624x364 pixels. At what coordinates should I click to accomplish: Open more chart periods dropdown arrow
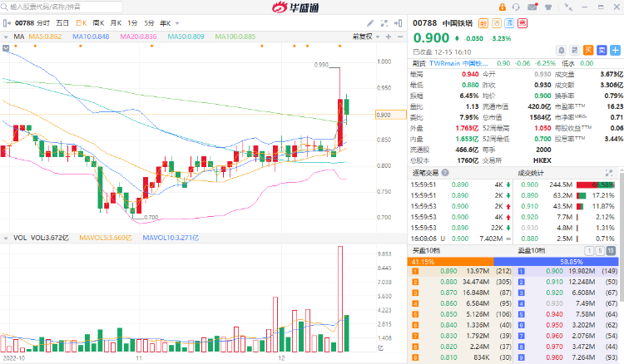(x=177, y=23)
